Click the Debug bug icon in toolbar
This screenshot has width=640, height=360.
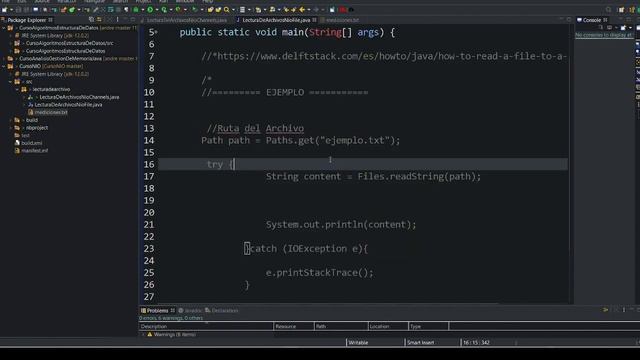(136, 9)
